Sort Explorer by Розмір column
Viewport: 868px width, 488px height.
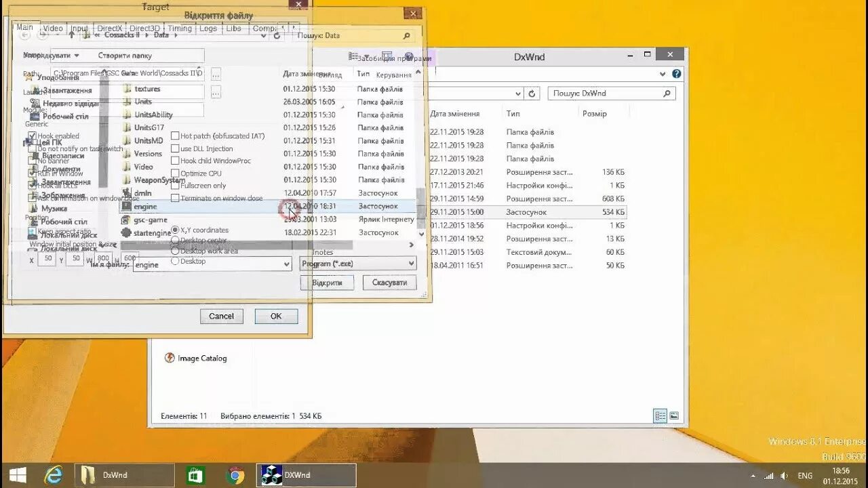(594, 114)
